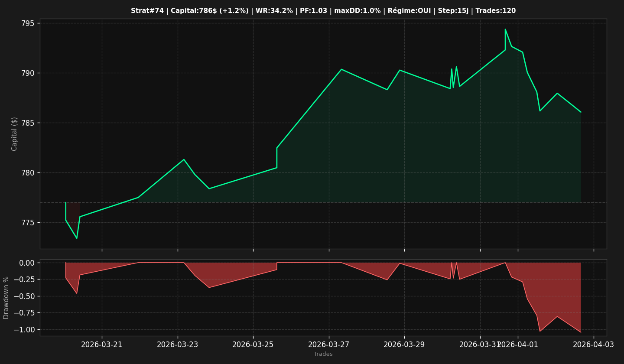Click the lowest capital dip below 775

pyautogui.click(x=77, y=238)
